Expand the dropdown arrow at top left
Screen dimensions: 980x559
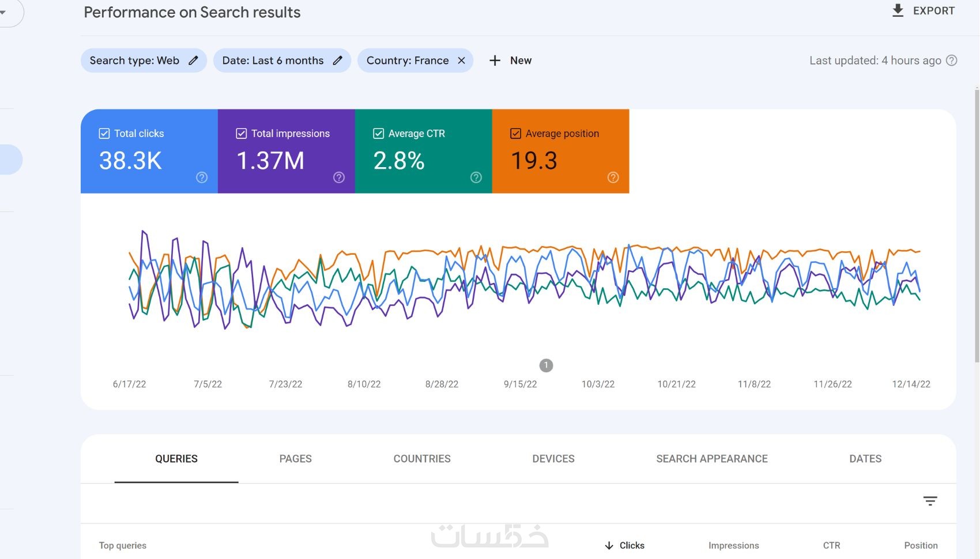tap(3, 12)
